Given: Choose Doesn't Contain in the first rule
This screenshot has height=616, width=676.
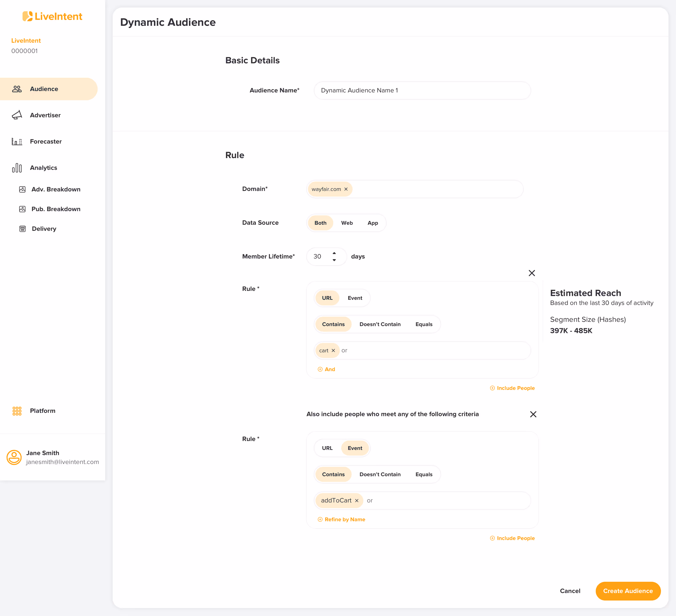Looking at the screenshot, I should point(380,324).
